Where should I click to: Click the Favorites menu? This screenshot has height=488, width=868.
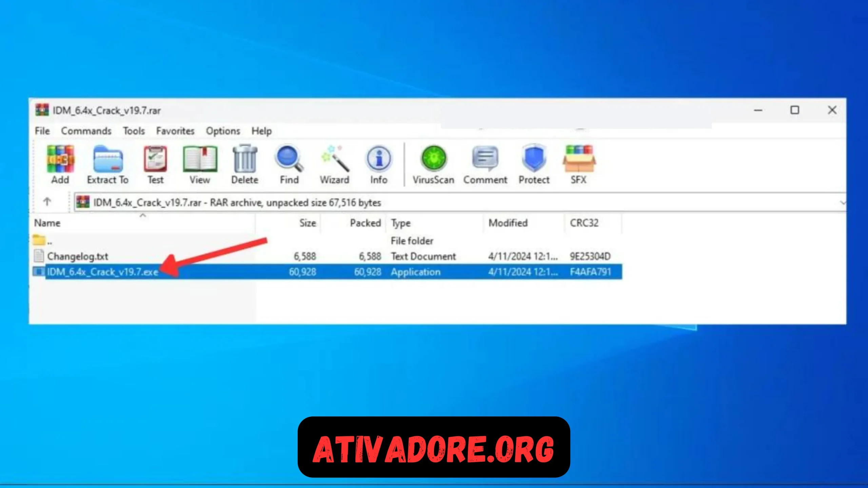click(x=175, y=130)
